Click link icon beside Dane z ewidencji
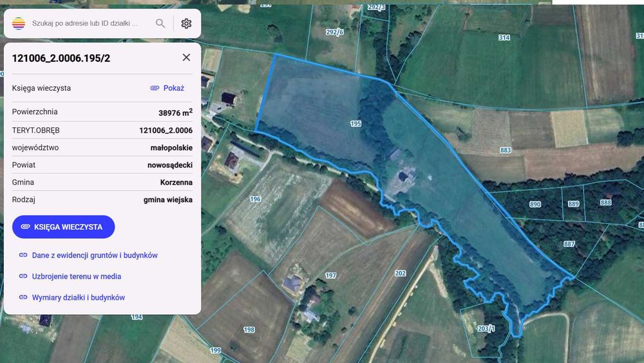This screenshot has height=363, width=644. pos(23,255)
